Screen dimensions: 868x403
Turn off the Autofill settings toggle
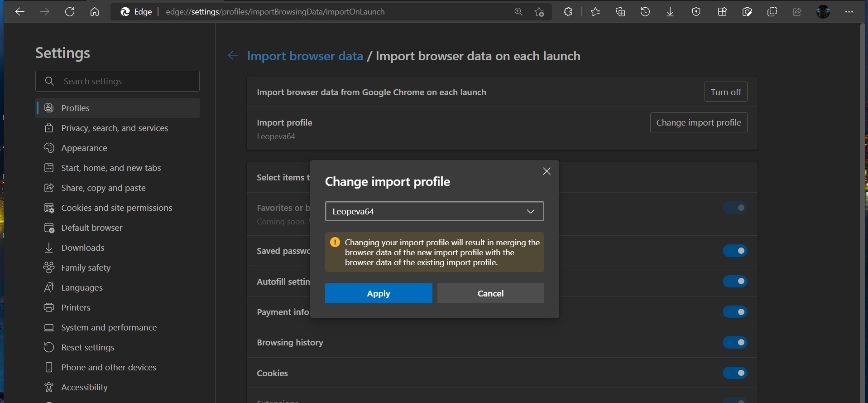pos(735,282)
